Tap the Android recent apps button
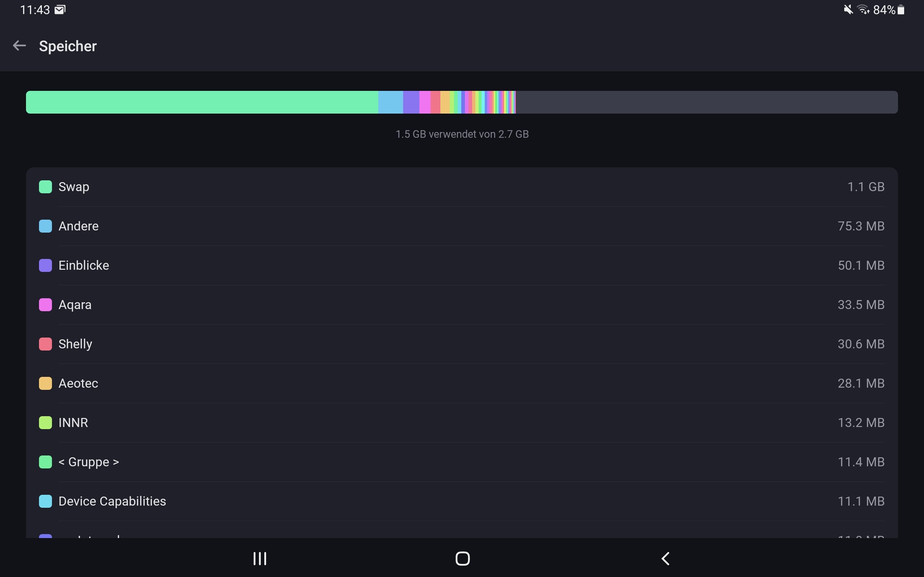Screen dimensions: 924x577 (x=260, y=559)
